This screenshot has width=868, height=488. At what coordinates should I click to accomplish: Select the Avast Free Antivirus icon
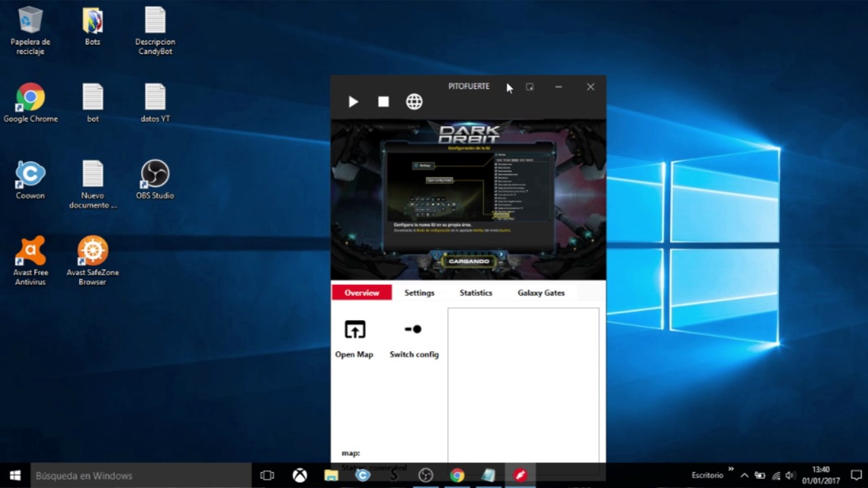(x=31, y=260)
